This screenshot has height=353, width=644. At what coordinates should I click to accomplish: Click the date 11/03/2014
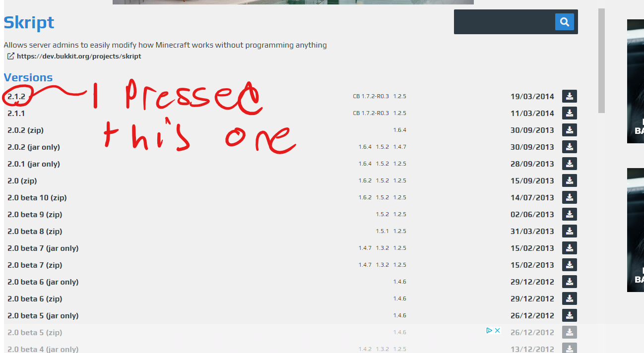pyautogui.click(x=532, y=113)
